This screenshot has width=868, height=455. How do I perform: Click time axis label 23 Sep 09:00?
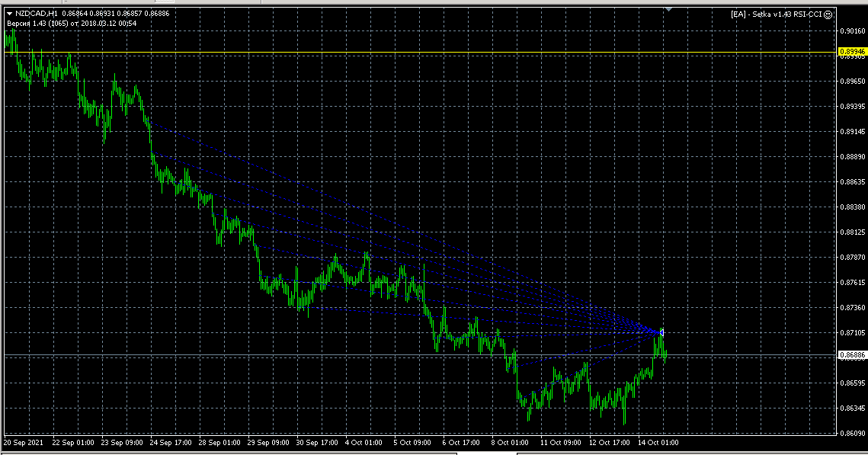[x=122, y=443]
